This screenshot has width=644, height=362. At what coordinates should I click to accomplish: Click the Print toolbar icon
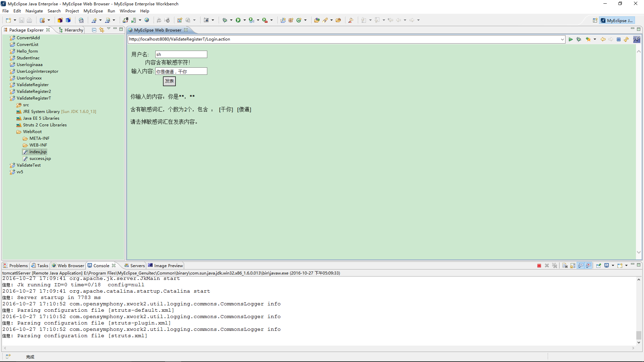pyautogui.click(x=30, y=20)
